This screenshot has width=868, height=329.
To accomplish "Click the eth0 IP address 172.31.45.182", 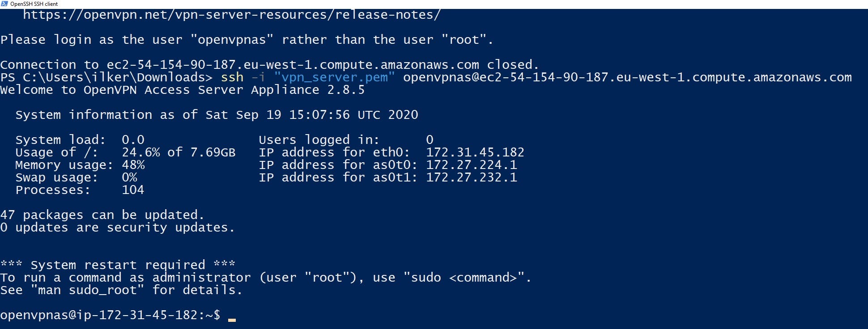I will pos(475,152).
